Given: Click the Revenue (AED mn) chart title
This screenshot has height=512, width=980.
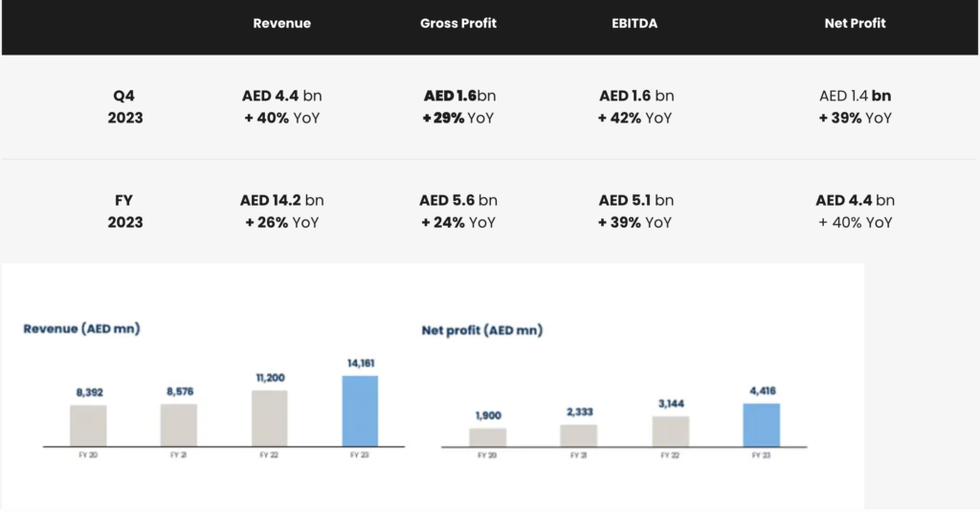Looking at the screenshot, I should click(x=81, y=328).
